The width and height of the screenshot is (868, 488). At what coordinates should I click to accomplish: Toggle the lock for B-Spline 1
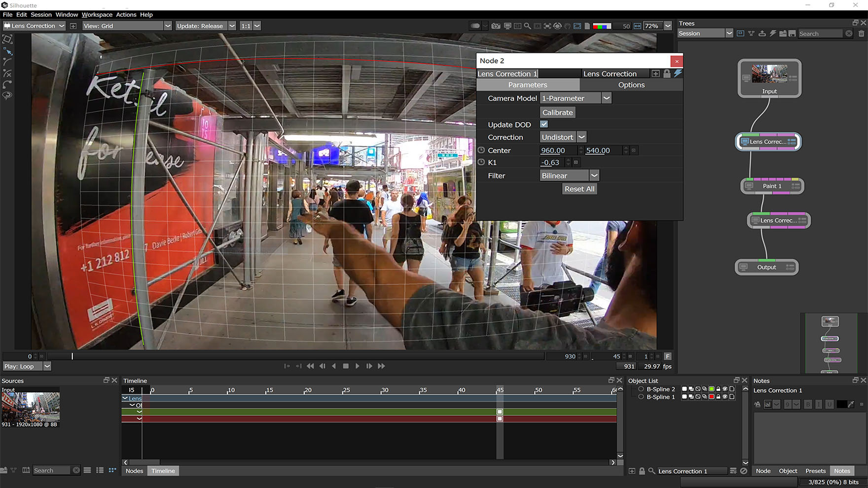(718, 397)
